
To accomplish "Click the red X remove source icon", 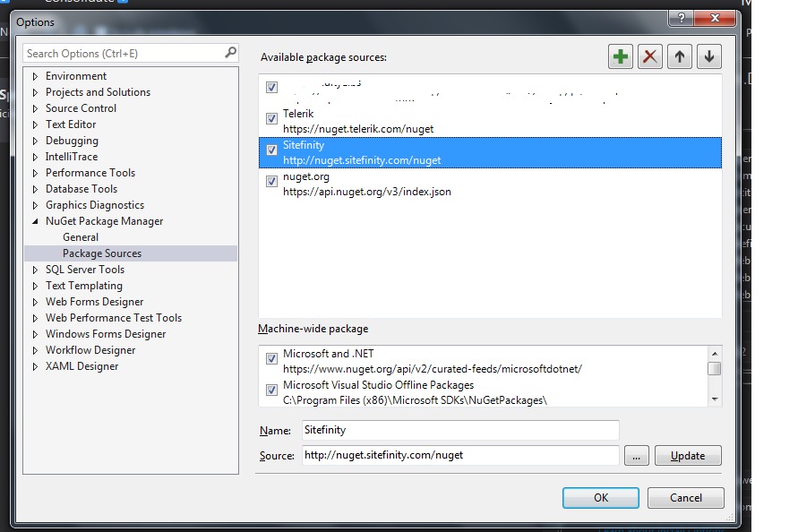I will point(649,56).
